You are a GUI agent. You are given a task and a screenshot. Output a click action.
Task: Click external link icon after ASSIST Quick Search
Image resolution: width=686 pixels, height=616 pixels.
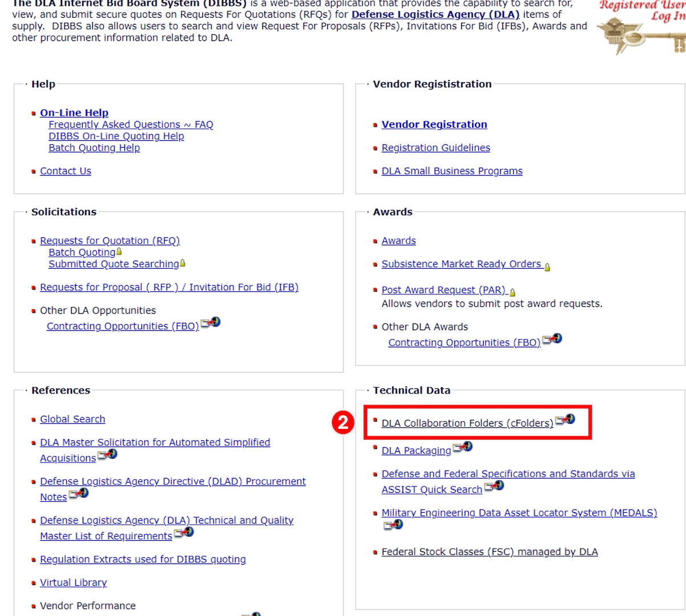point(494,487)
